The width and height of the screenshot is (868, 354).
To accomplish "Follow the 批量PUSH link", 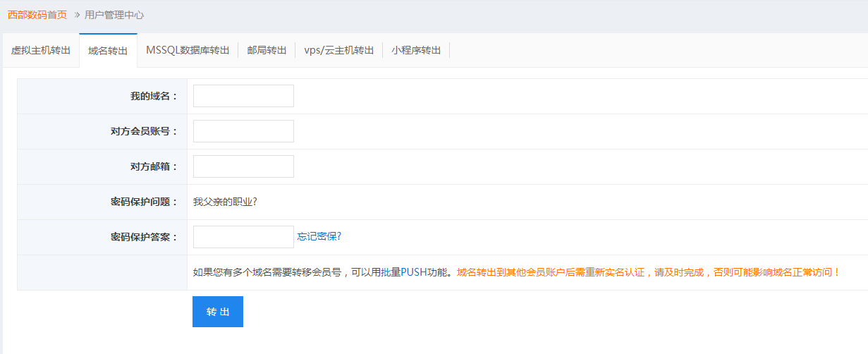I will pyautogui.click(x=404, y=272).
